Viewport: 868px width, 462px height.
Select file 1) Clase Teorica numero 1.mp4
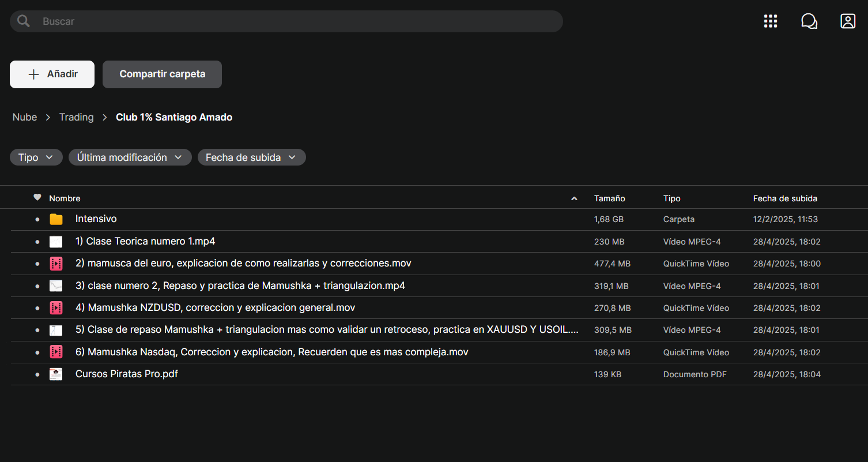point(145,241)
